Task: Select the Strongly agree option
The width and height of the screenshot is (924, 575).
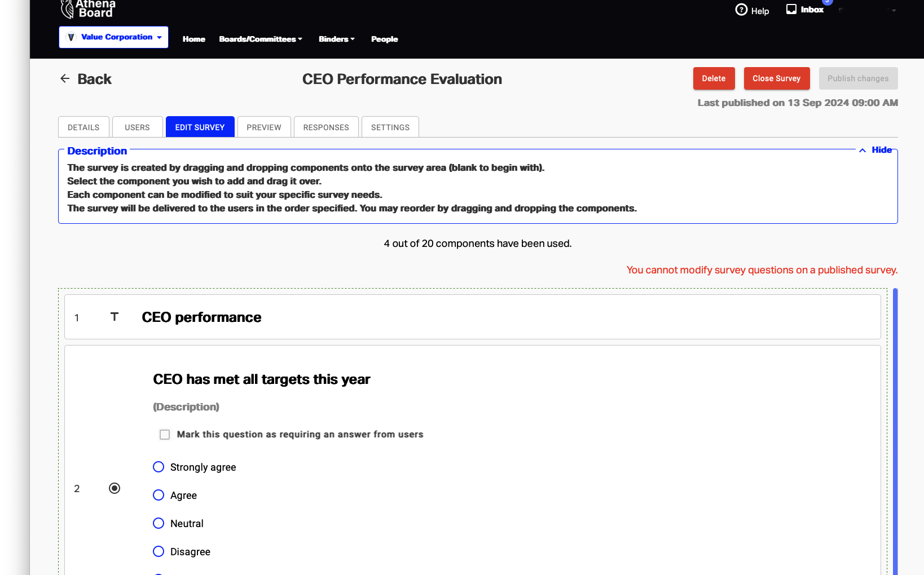Action: (159, 467)
